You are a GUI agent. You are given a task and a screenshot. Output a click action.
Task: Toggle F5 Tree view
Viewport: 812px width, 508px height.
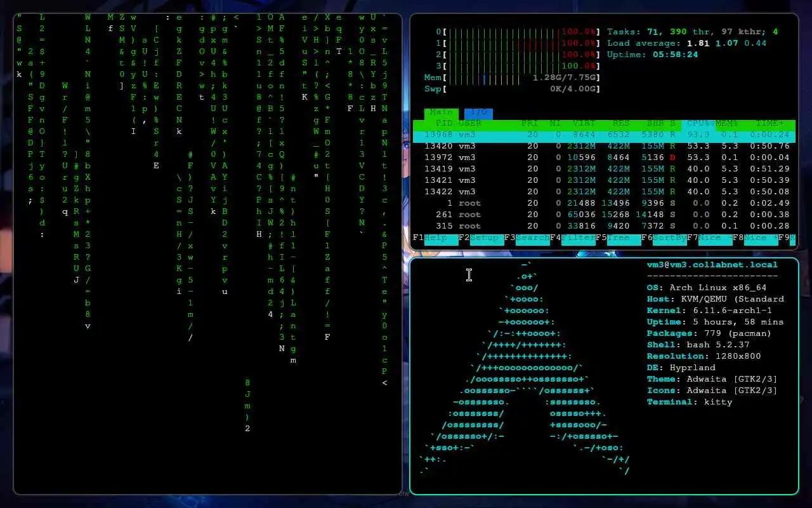point(618,238)
